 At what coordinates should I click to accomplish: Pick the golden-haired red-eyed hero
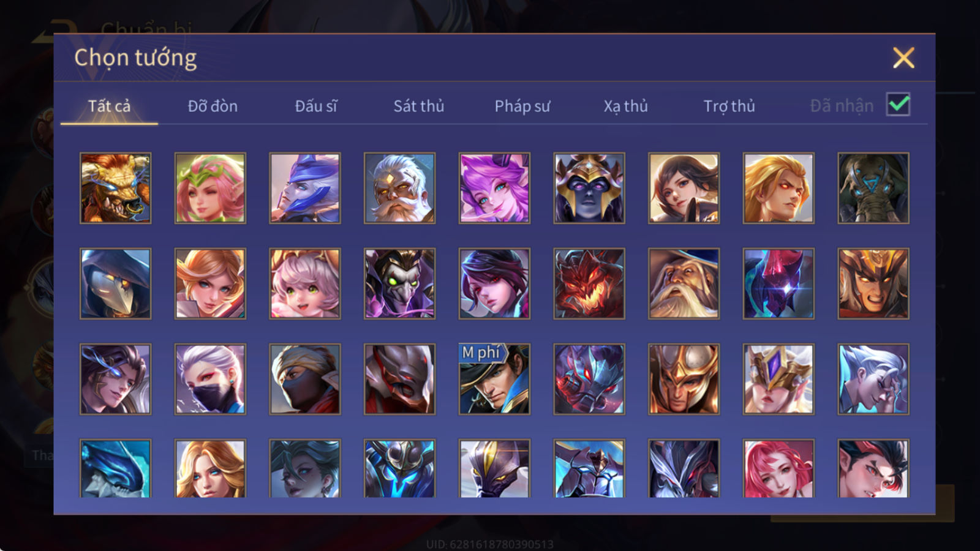(x=778, y=188)
